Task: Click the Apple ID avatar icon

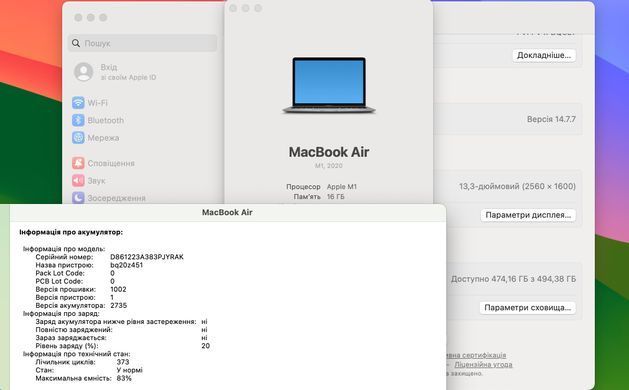Action: click(x=84, y=72)
